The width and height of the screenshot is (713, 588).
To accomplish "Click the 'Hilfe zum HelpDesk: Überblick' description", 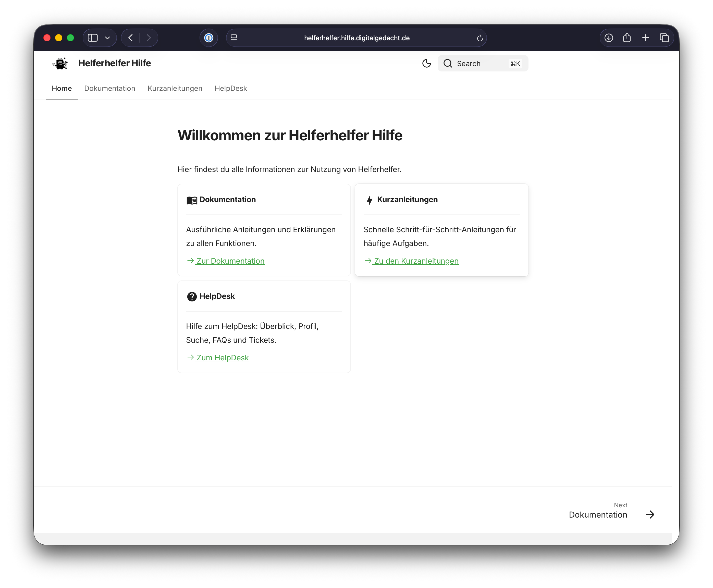I will pos(252,333).
